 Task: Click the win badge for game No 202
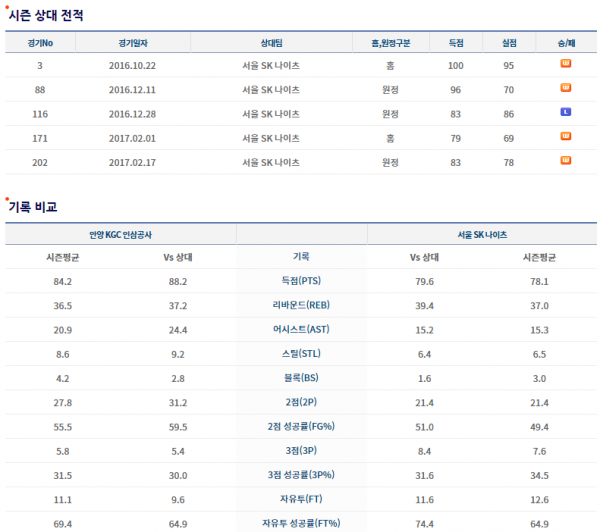[566, 160]
